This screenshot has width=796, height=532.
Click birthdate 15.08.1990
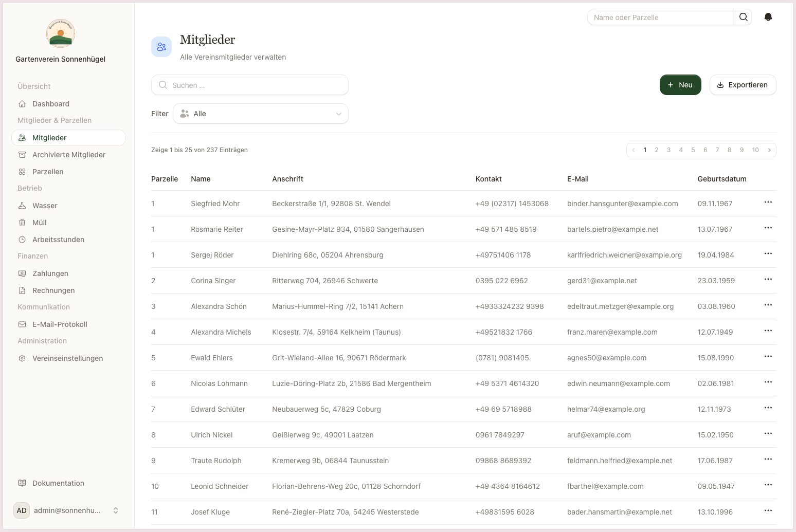(x=716, y=358)
